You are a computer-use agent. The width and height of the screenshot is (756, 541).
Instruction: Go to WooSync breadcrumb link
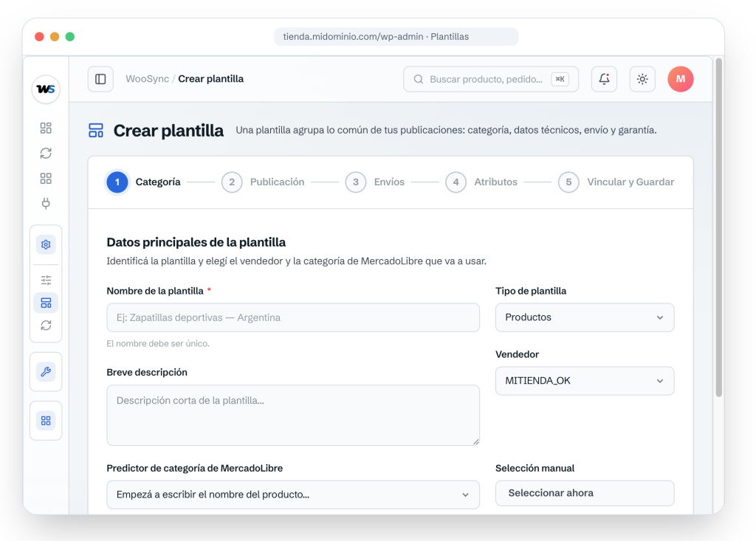pos(148,78)
